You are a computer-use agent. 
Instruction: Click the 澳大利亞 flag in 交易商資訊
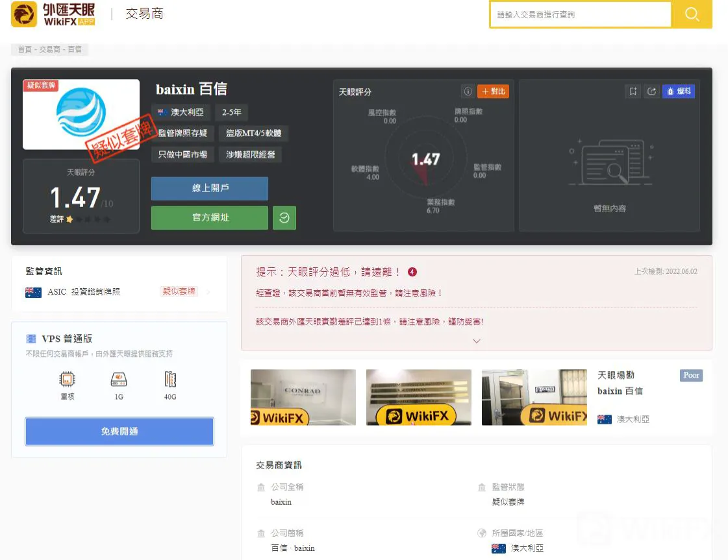pyautogui.click(x=499, y=548)
